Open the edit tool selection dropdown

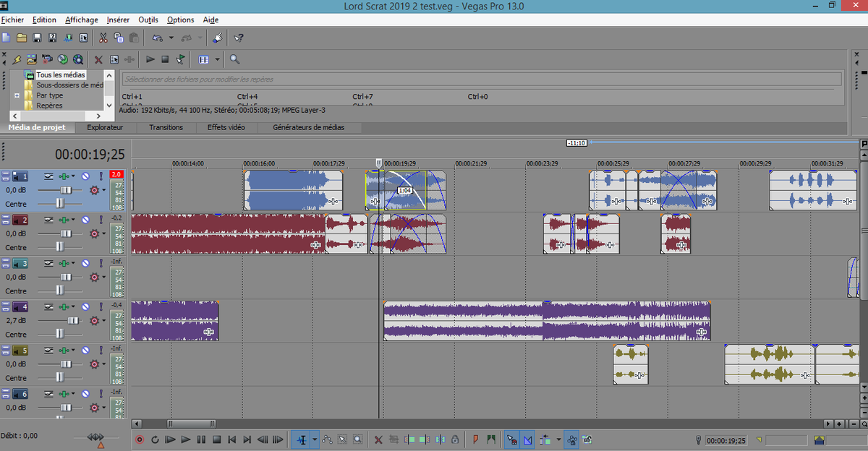(x=315, y=439)
